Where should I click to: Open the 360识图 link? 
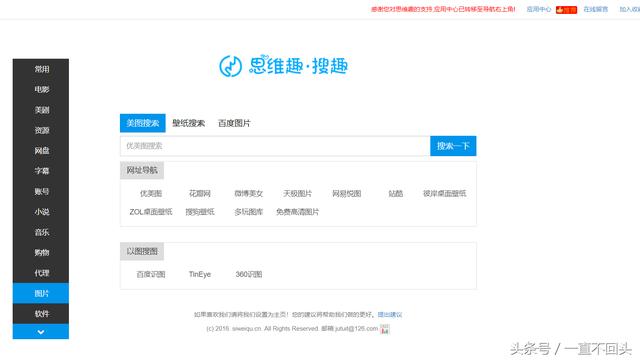[x=249, y=274]
